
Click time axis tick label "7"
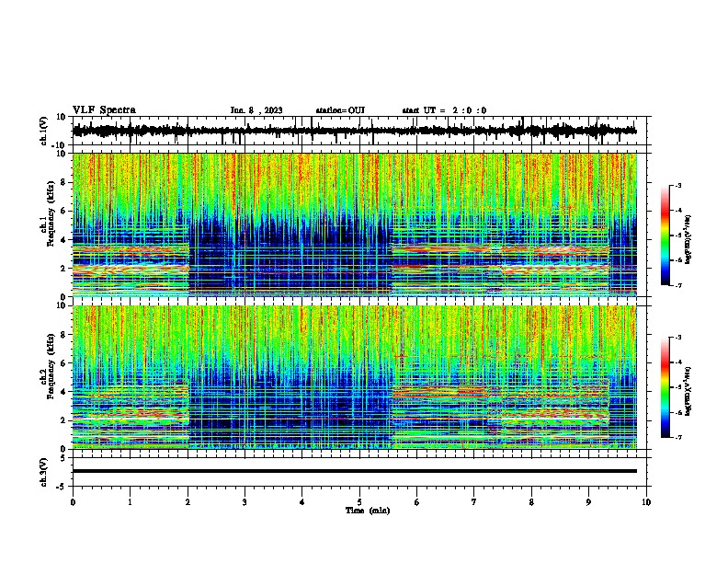pyautogui.click(x=474, y=502)
